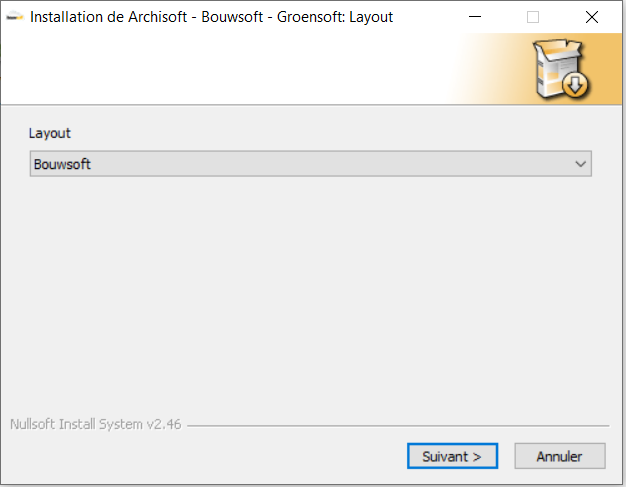
Task: Click the empty gray panel below the Layout dropdown
Action: (x=311, y=295)
